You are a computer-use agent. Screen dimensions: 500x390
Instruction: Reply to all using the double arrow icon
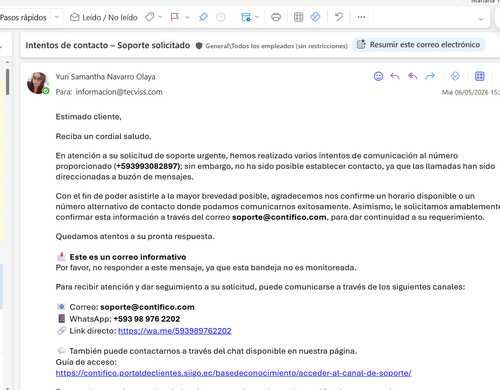[413, 76]
